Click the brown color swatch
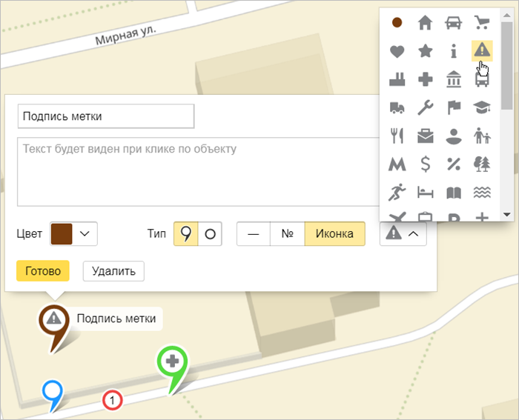Viewport: 519px width, 420px height. tap(61, 234)
